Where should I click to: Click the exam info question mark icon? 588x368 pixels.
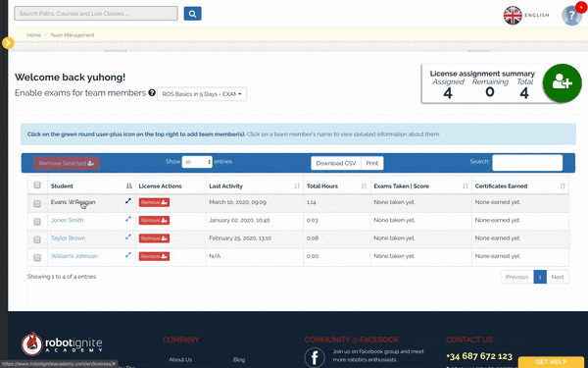click(152, 93)
